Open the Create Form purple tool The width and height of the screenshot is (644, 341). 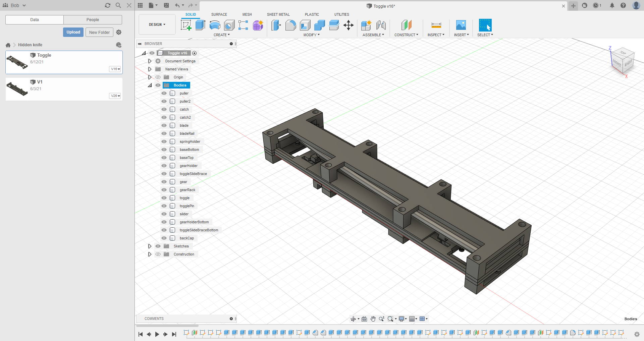click(258, 25)
